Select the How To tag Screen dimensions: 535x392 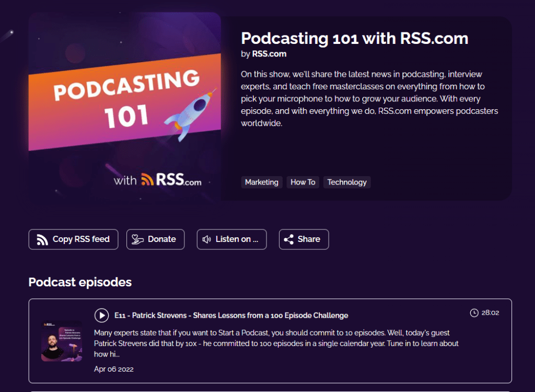click(303, 182)
